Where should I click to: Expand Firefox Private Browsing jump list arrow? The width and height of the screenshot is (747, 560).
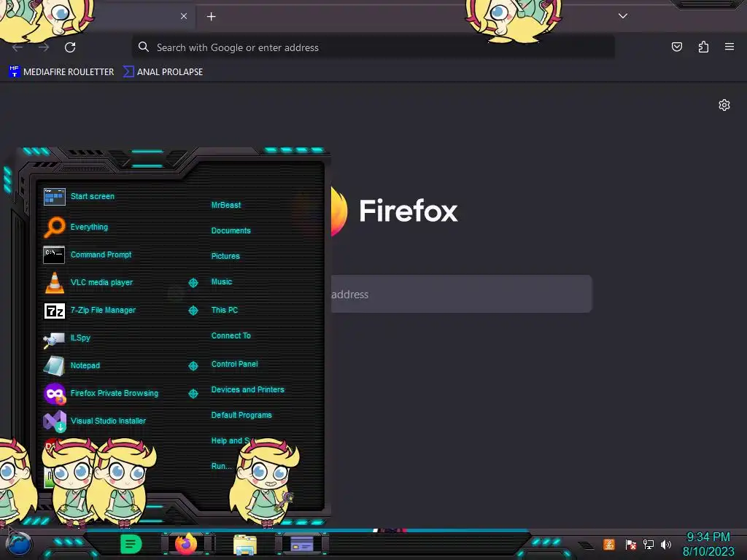(193, 393)
